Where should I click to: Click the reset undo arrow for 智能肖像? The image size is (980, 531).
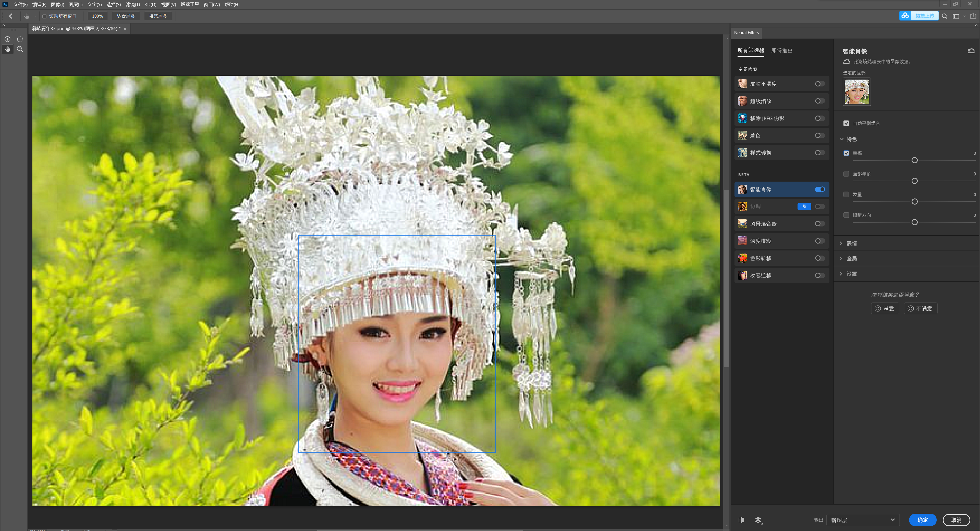click(x=971, y=51)
